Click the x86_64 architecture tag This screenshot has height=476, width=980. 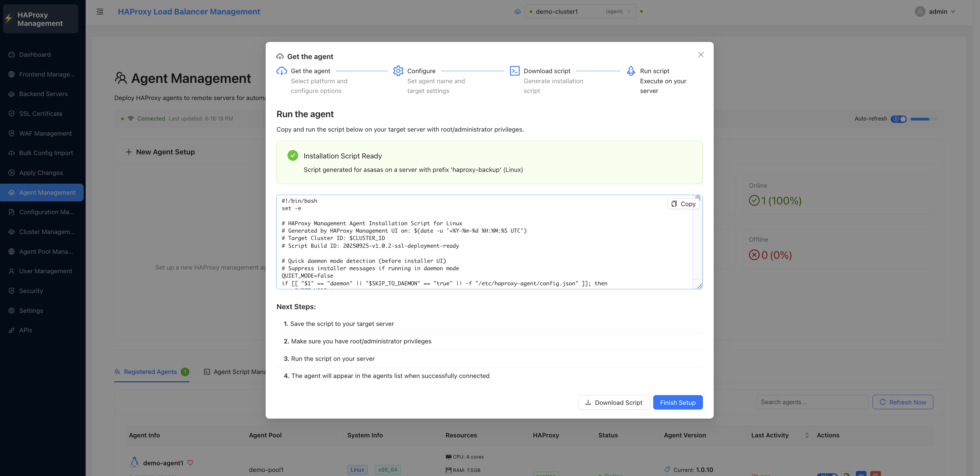click(388, 470)
